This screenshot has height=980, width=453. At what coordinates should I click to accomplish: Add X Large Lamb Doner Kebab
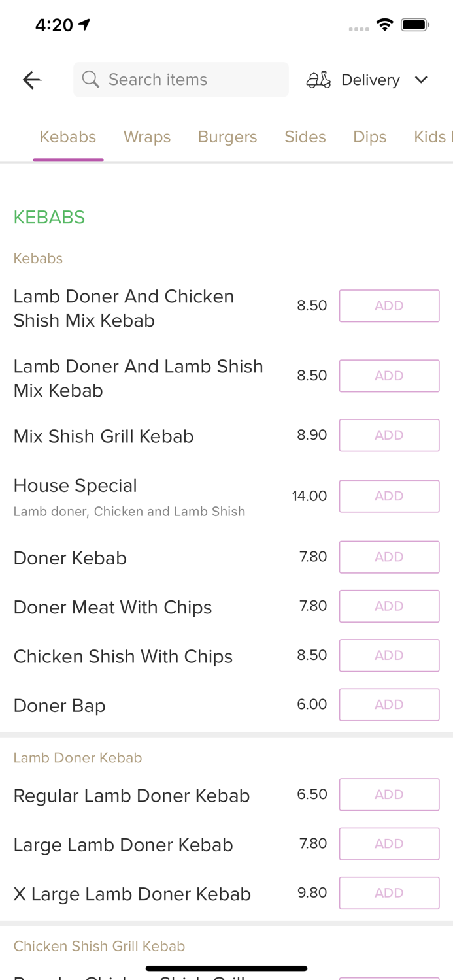pos(389,893)
